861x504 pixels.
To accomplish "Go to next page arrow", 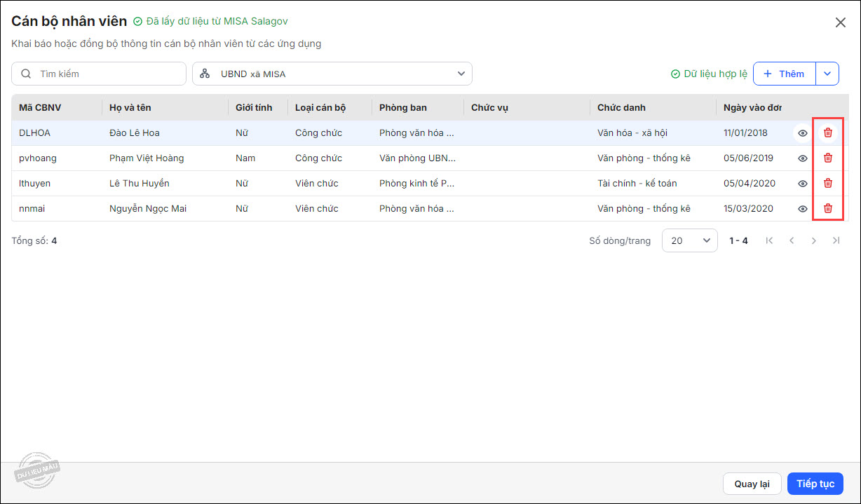I will pos(814,240).
